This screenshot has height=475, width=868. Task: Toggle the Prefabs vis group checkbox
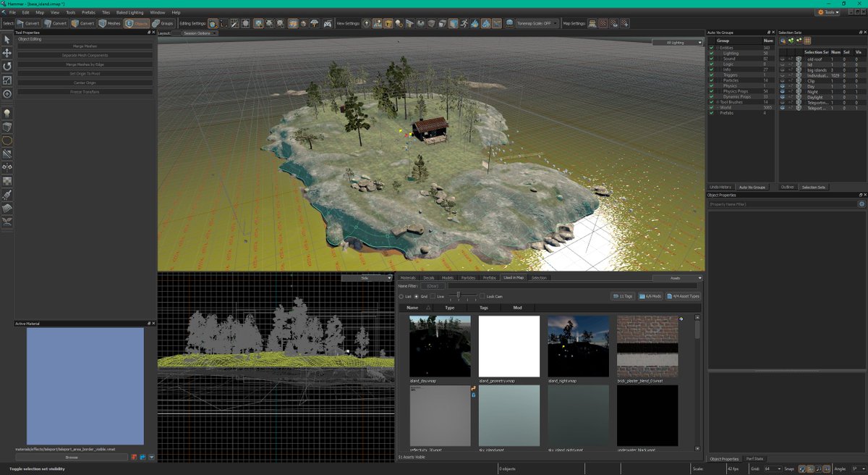pos(712,113)
